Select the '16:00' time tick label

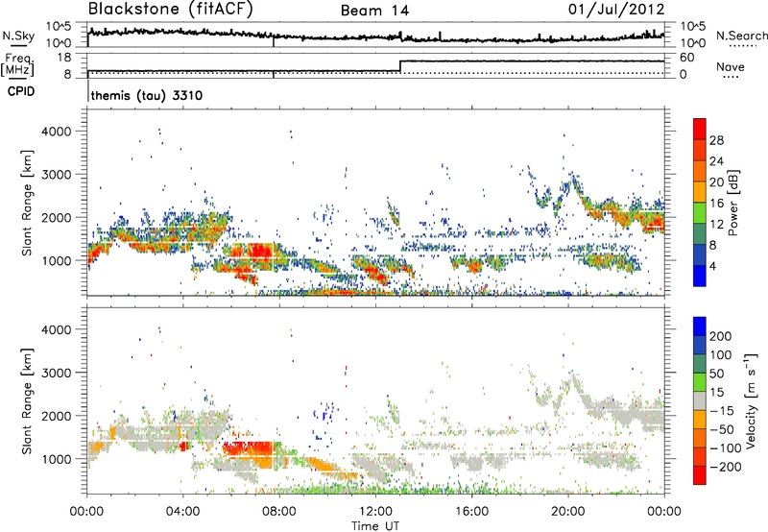point(471,512)
